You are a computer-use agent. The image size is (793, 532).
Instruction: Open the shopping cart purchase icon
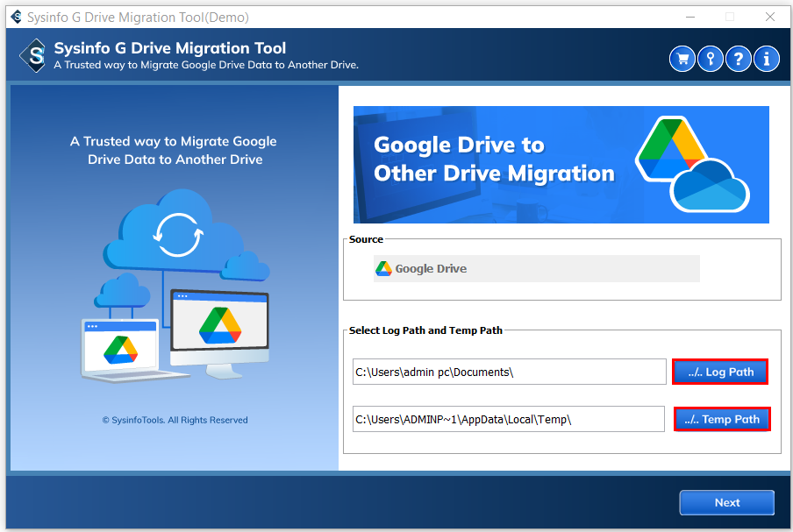(x=682, y=59)
